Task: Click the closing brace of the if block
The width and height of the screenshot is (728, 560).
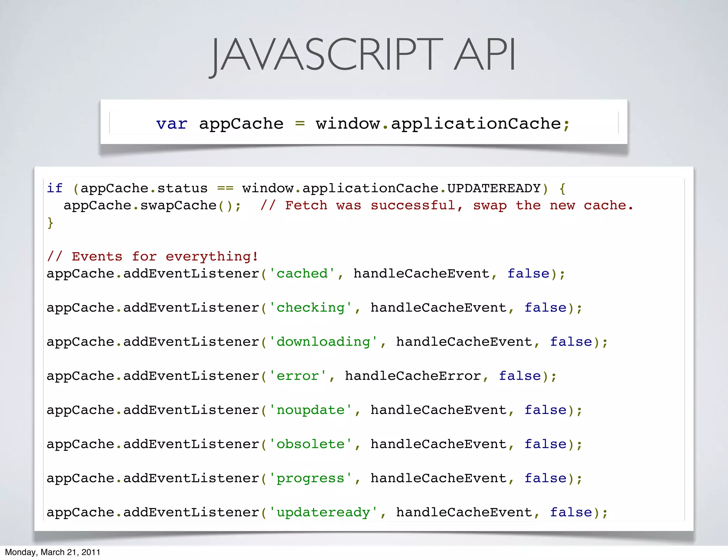Action: click(x=50, y=223)
